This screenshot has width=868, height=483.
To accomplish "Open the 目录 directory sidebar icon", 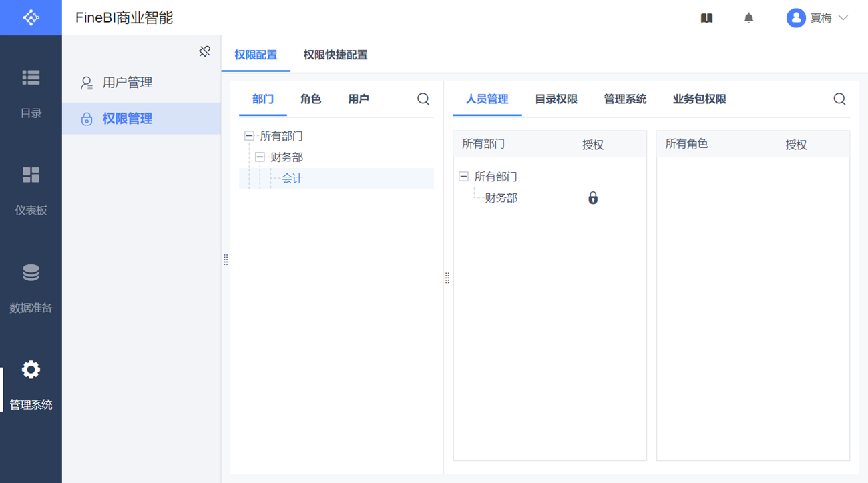I will (x=31, y=78).
